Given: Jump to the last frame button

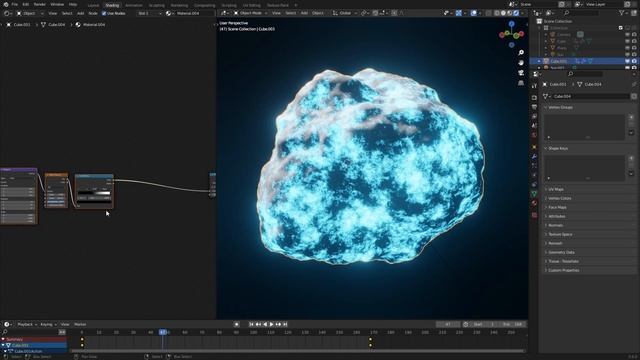Looking at the screenshot, I should point(285,324).
